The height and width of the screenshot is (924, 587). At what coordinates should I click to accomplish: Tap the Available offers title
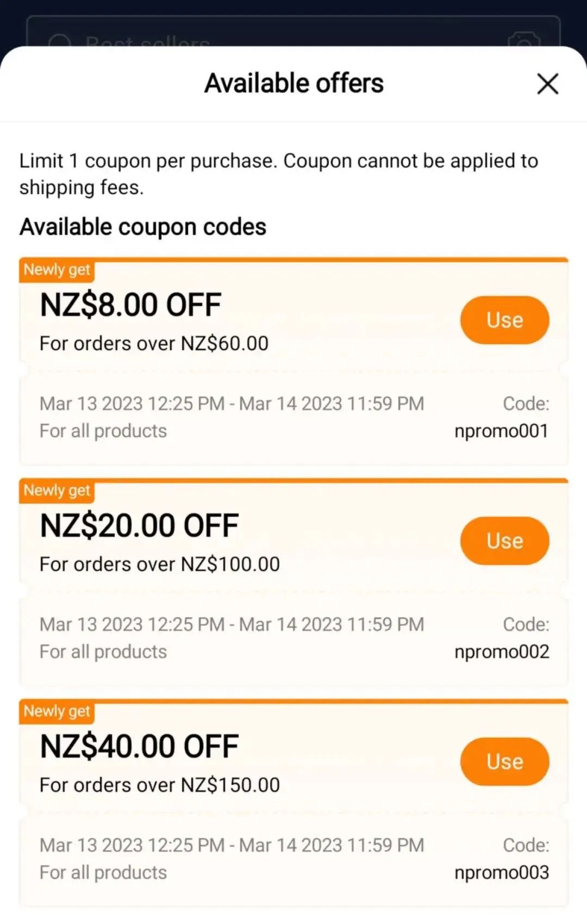294,83
